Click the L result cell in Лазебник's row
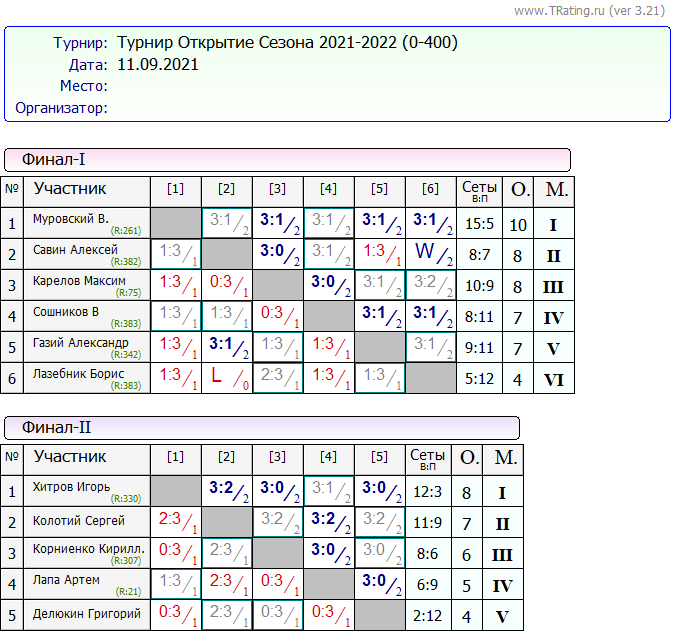 pyautogui.click(x=227, y=378)
